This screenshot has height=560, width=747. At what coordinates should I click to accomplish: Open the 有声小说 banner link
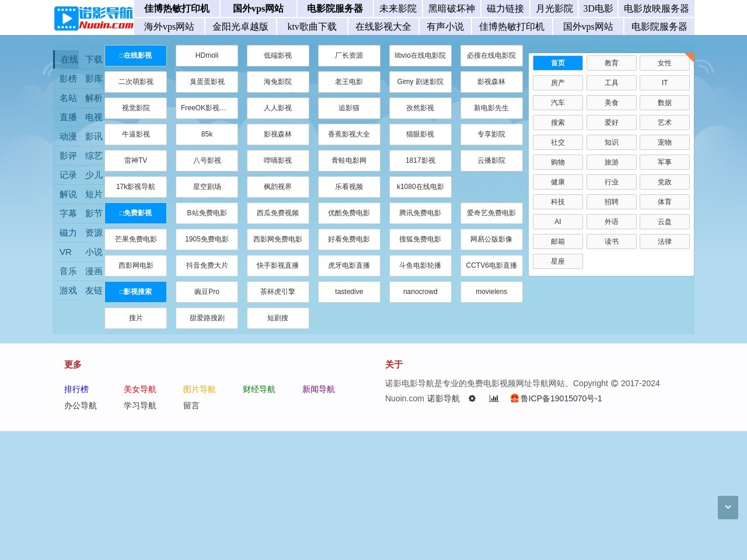(x=445, y=27)
